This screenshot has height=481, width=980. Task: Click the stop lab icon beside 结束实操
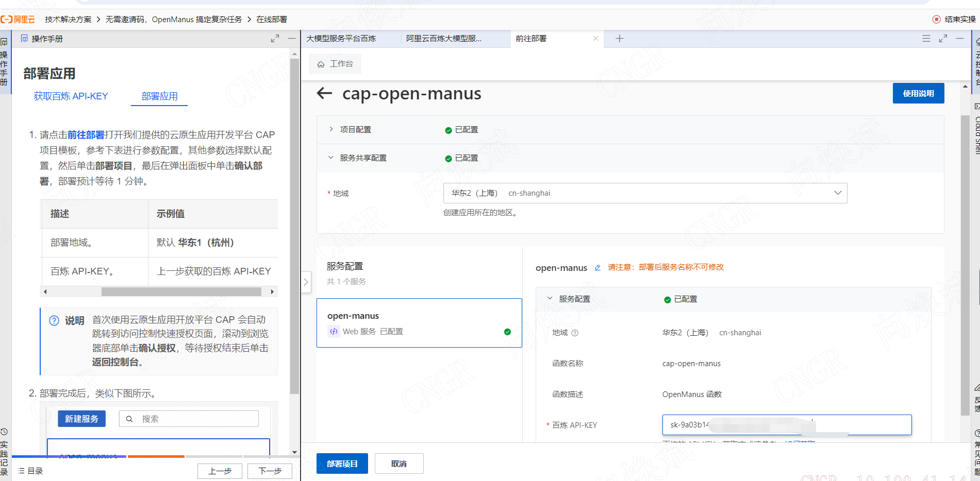point(936,19)
